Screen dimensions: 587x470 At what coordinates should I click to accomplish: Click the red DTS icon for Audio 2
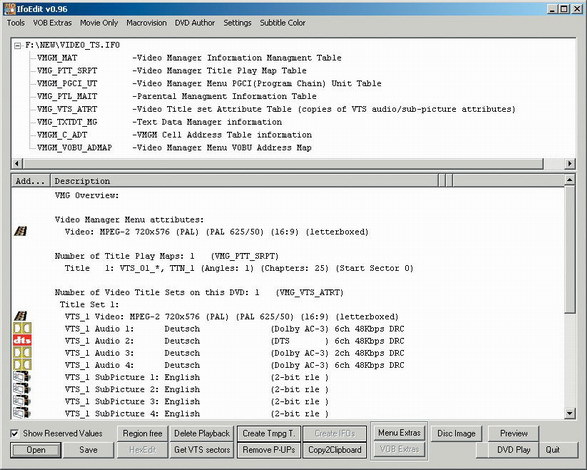pyautogui.click(x=22, y=340)
